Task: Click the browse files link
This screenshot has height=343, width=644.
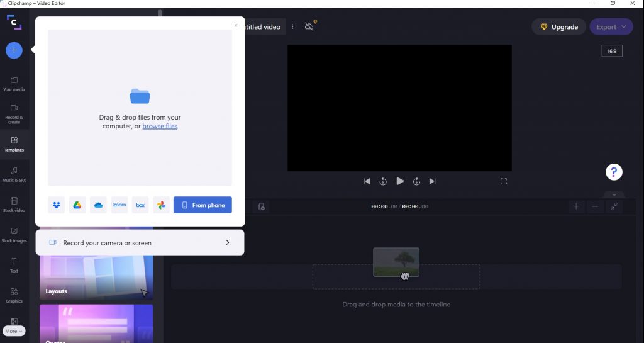Action: [160, 126]
